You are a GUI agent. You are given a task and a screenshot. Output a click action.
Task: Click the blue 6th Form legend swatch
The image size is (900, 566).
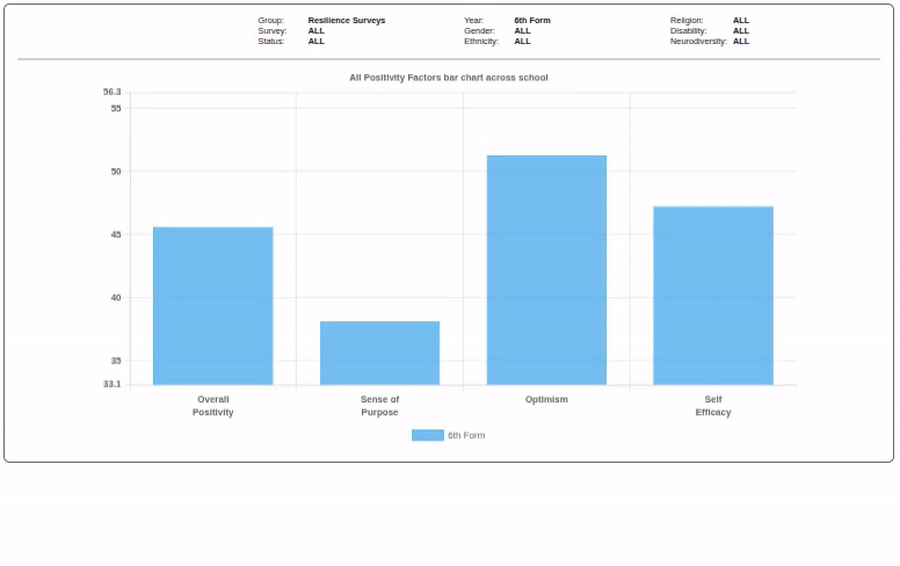pyautogui.click(x=427, y=435)
